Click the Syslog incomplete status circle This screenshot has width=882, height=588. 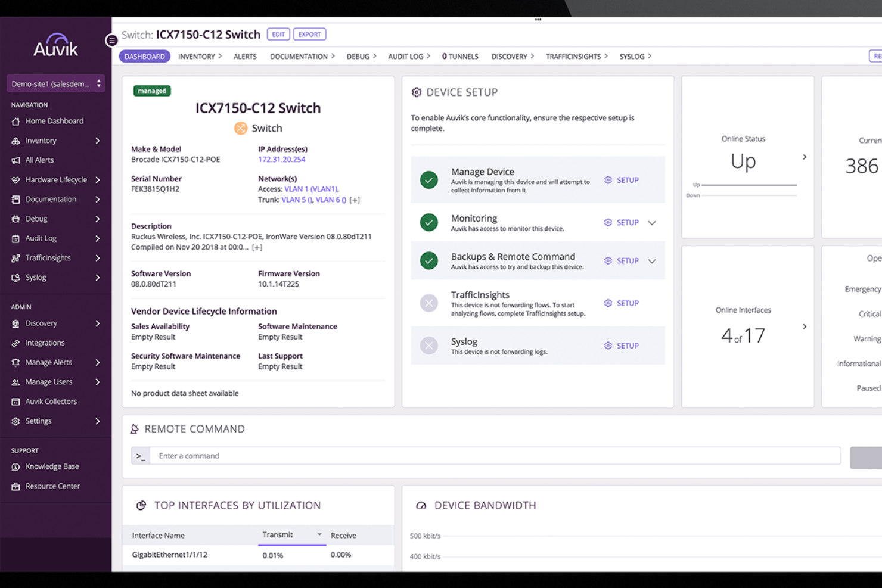click(429, 346)
